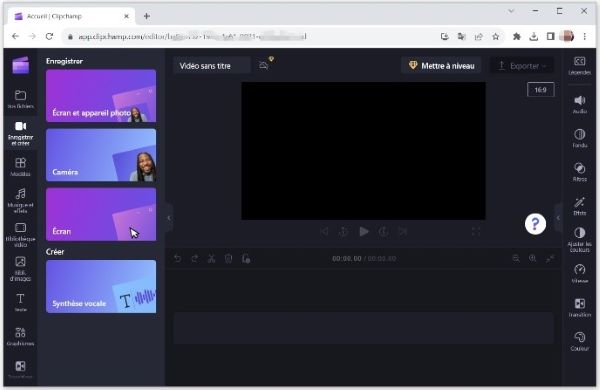Open the Vitesse speed panel
This screenshot has width=600, height=390.
(x=579, y=273)
